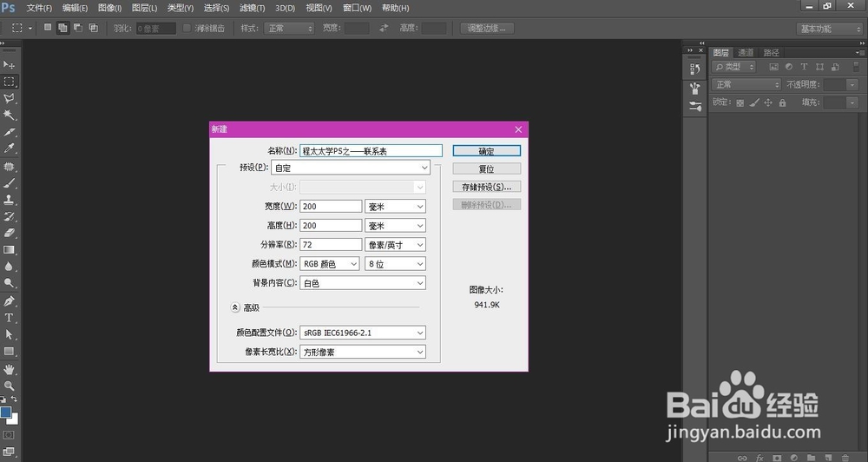868x462 pixels.
Task: Add a layer mask via panel icon
Action: pos(777,458)
